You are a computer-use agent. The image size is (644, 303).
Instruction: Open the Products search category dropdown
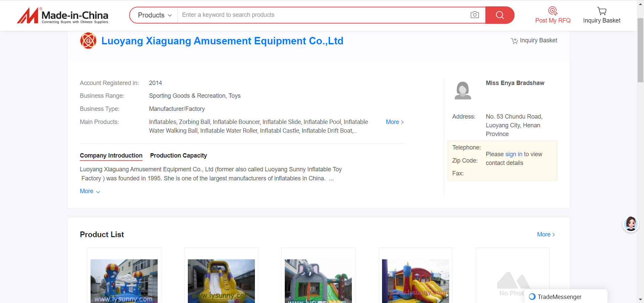pyautogui.click(x=154, y=15)
